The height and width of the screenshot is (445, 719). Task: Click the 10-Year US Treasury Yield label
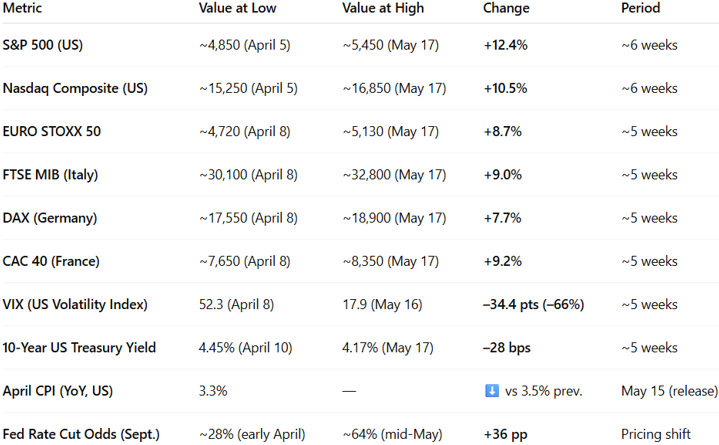click(x=79, y=347)
